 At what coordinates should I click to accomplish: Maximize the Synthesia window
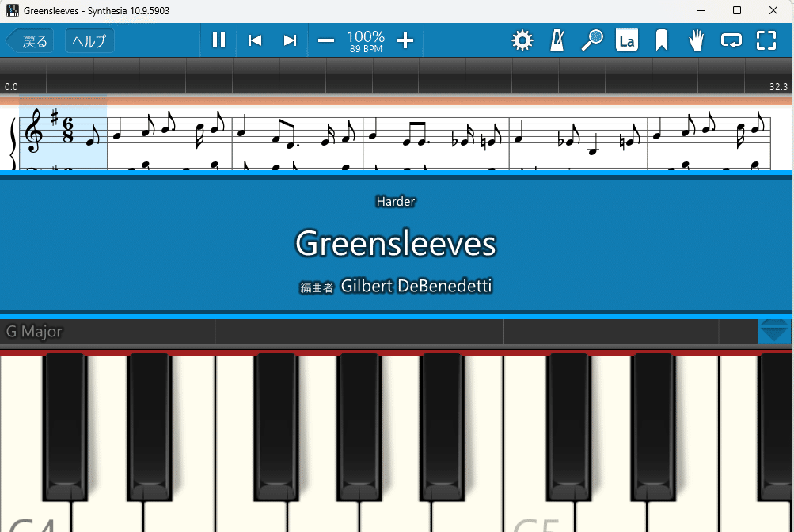coord(737,10)
